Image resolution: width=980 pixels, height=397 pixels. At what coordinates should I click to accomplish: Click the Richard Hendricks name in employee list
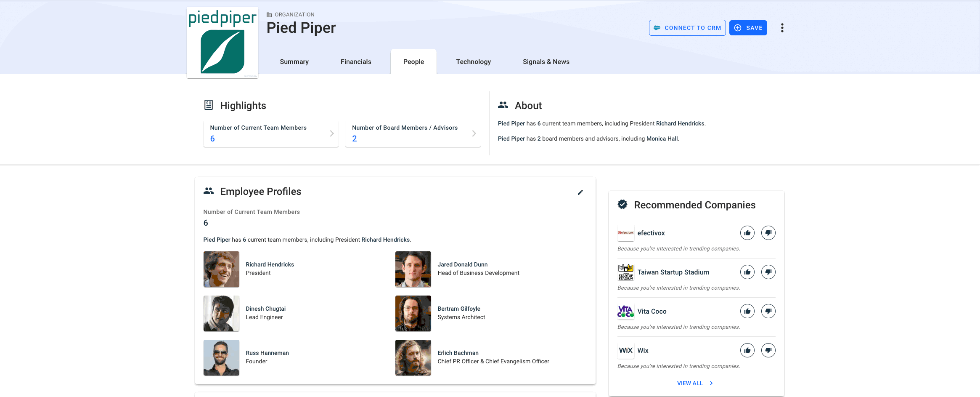pos(270,264)
